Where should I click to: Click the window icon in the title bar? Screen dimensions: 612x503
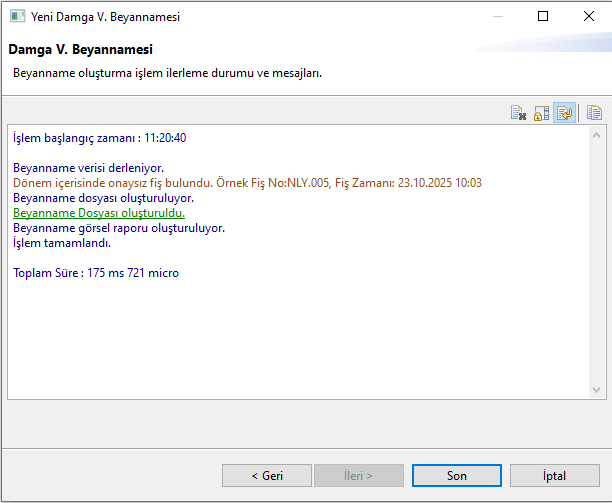[16, 17]
